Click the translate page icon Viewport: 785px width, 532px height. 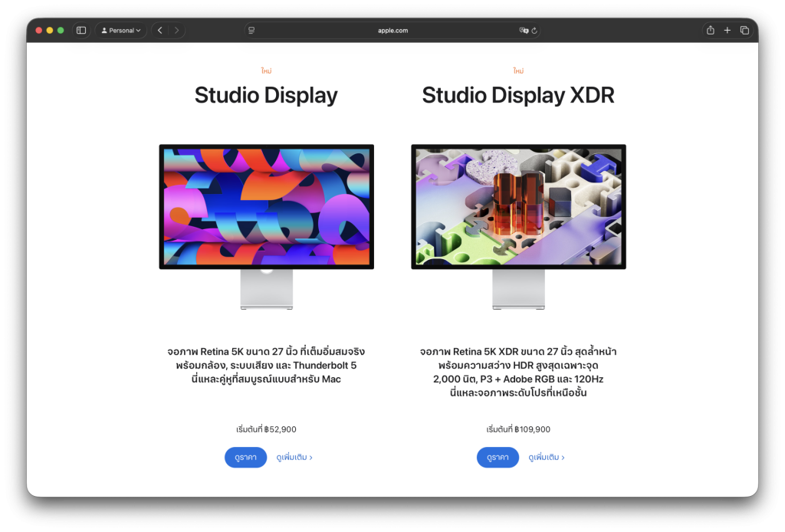tap(524, 31)
